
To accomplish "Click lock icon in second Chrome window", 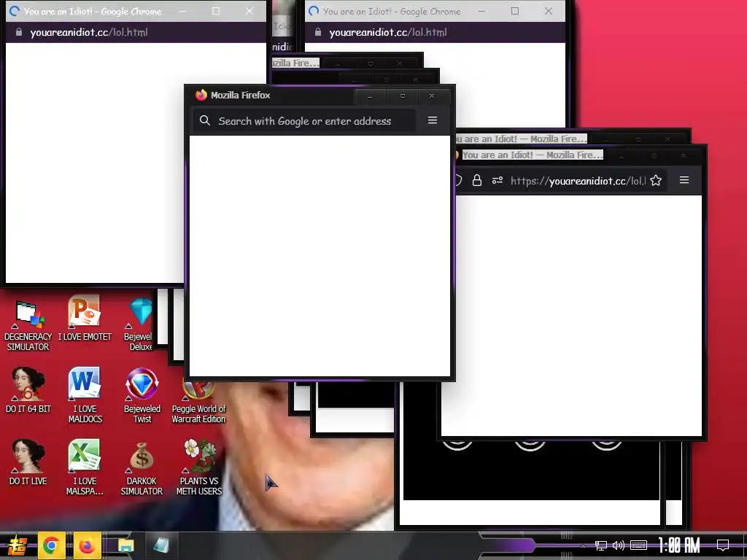I will pos(318,32).
